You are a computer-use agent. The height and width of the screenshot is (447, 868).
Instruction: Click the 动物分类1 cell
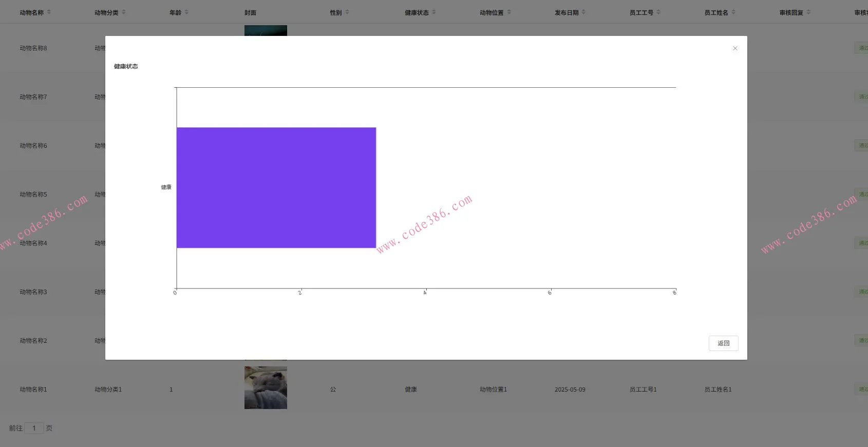pyautogui.click(x=108, y=390)
